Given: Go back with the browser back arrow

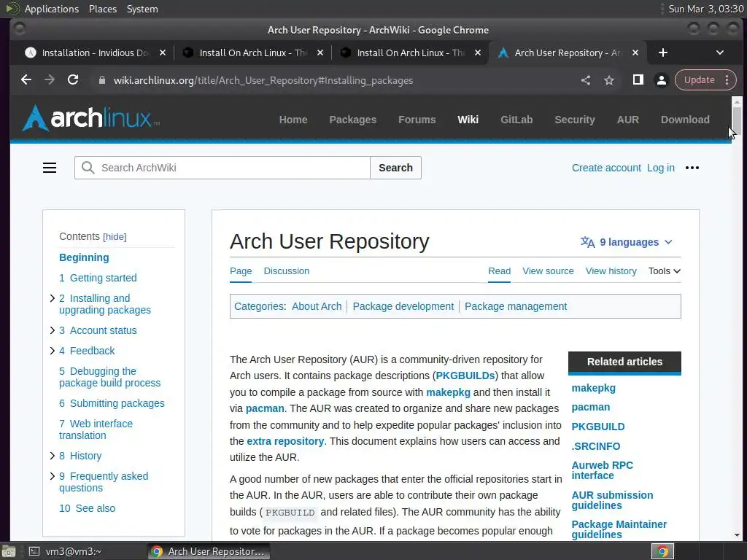Looking at the screenshot, I should tap(26, 80).
